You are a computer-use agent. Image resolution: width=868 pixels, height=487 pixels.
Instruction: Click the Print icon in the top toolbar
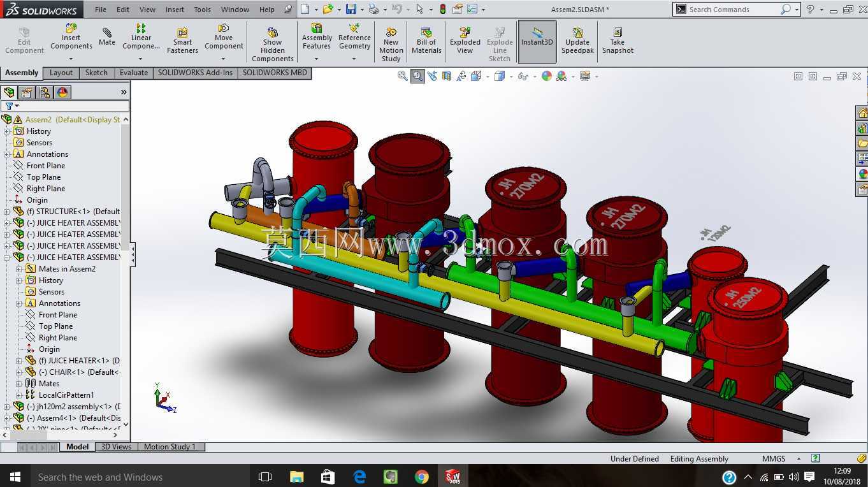coord(373,9)
